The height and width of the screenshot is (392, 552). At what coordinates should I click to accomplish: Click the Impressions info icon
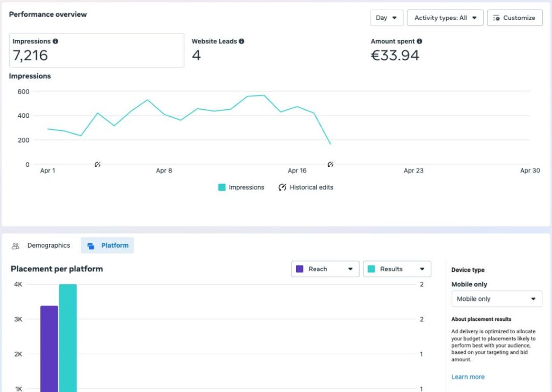coord(56,41)
